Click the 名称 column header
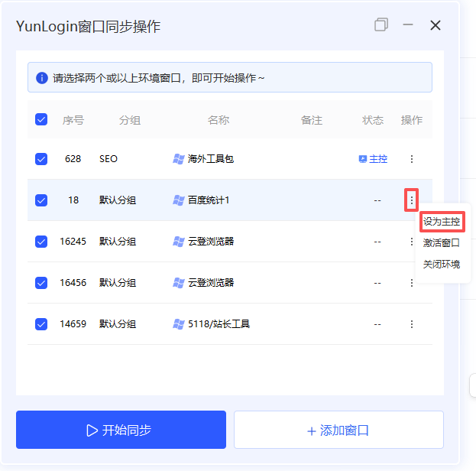Viewport: 476px width, 471px height. tap(219, 120)
